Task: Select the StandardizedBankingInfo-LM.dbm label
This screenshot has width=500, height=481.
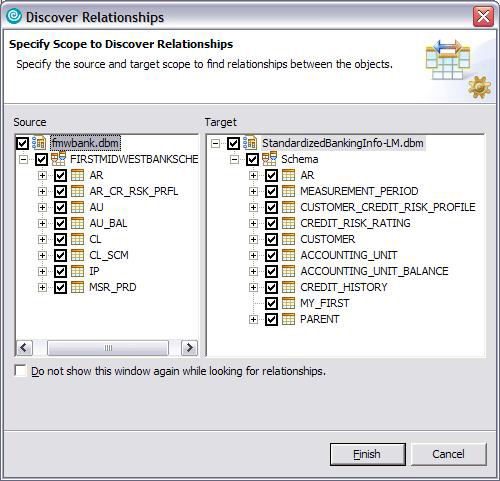Action: point(343,143)
